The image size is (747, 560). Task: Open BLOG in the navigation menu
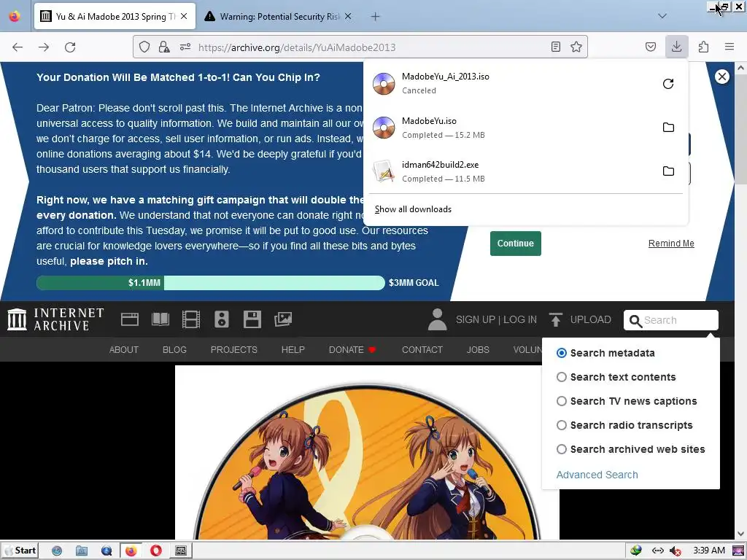pyautogui.click(x=174, y=349)
